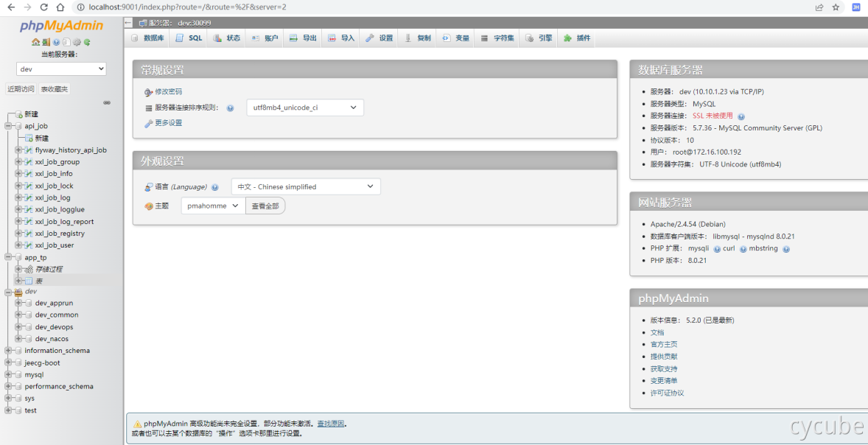The height and width of the screenshot is (445, 868).
Task: Click table icon of xxl_job_user
Action: tap(29, 245)
